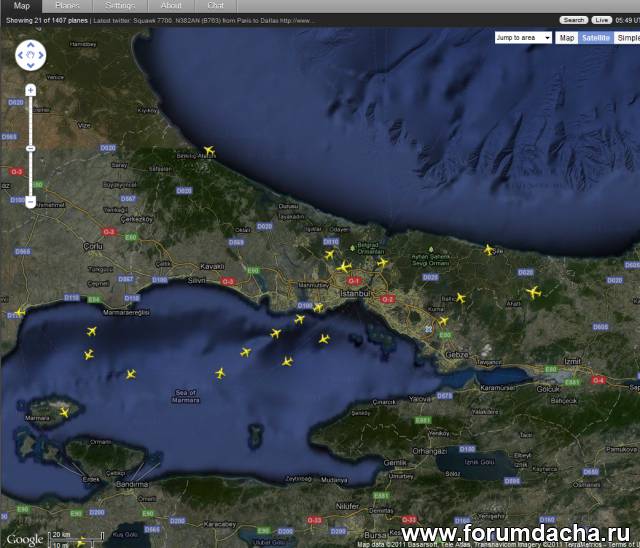Click the zoom in plus button
The image size is (640, 548).
pos(30,90)
